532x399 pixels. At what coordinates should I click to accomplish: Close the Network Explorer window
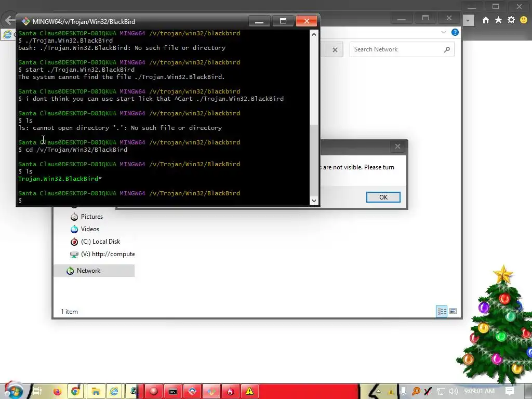[x=448, y=18]
